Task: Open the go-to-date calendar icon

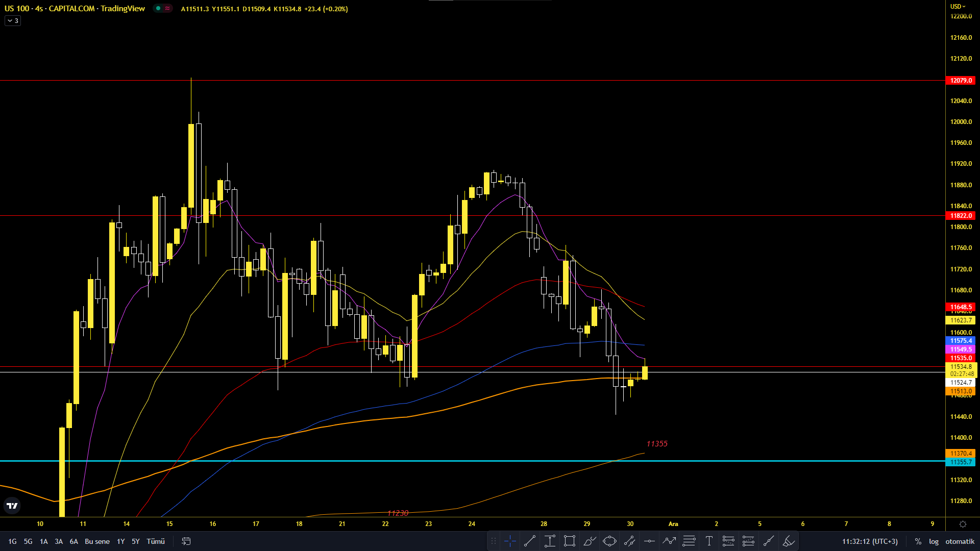Action: coord(186,541)
